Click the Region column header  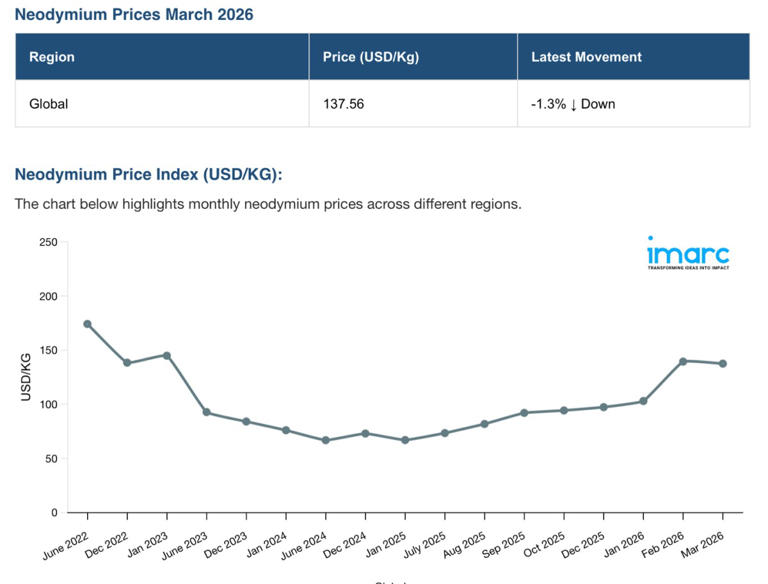point(51,57)
